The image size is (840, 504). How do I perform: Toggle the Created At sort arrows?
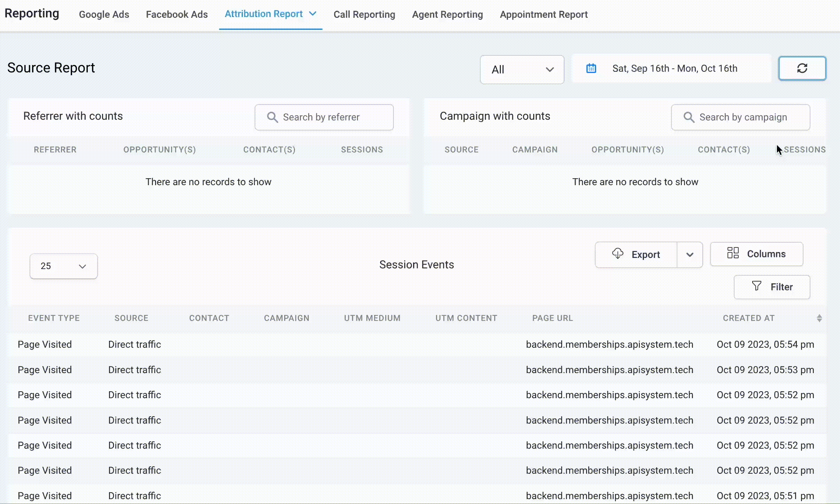(x=819, y=318)
